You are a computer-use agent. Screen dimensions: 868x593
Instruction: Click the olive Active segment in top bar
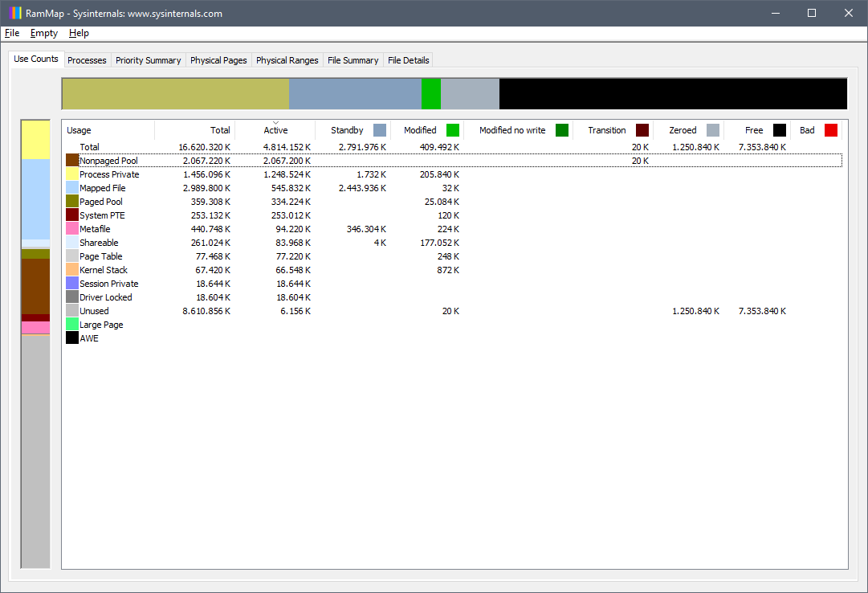tap(176, 94)
